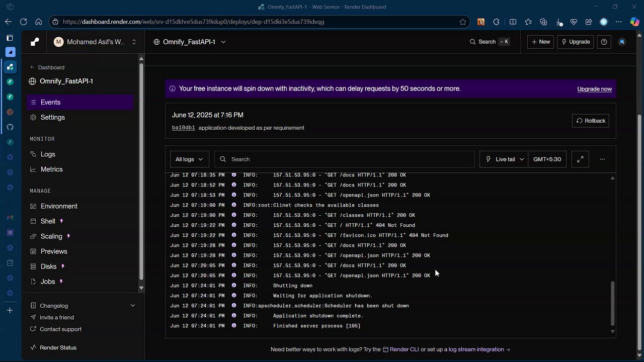Open the Render CLI link

coord(400,349)
